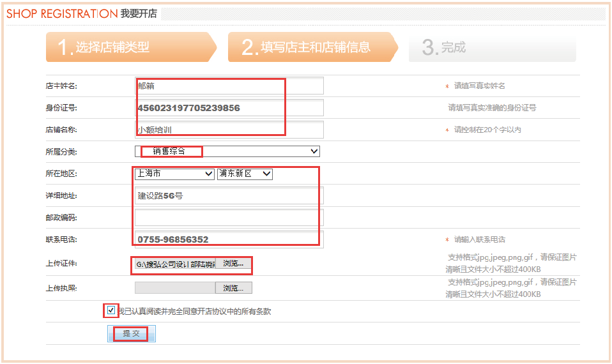
Task: Expand the 上海市 city dropdown
Action: point(174,174)
